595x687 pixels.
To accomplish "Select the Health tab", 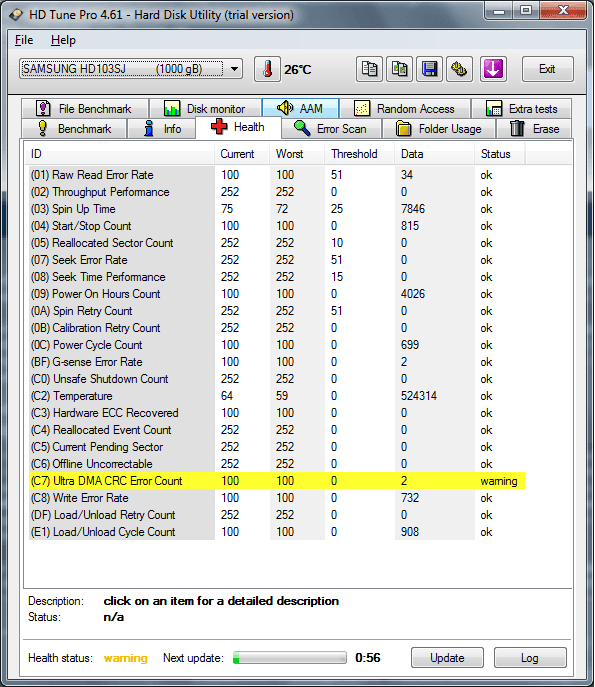I will click(238, 127).
